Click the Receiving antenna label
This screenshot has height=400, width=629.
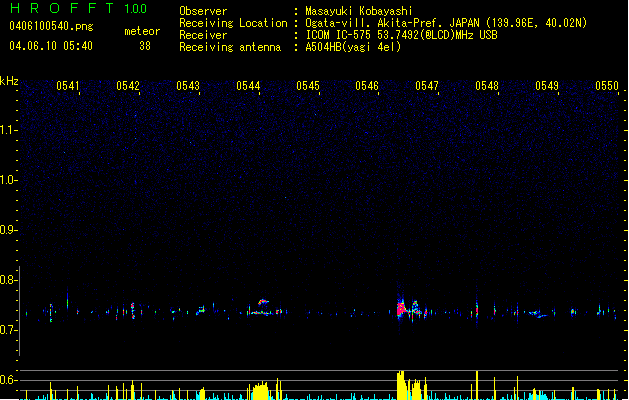pyautogui.click(x=230, y=47)
